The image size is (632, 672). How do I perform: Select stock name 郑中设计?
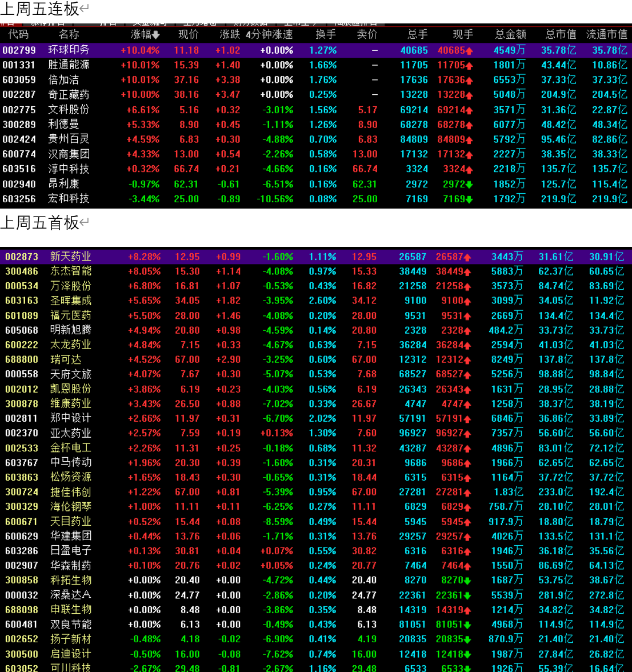click(x=71, y=418)
